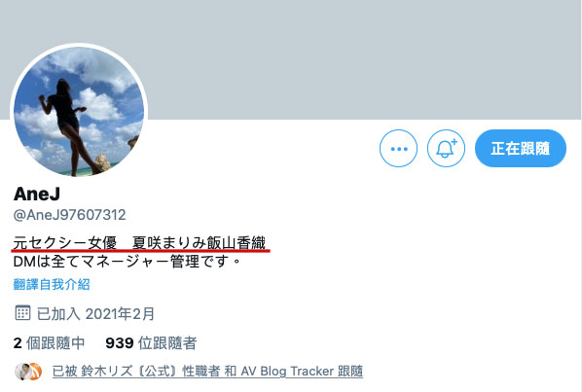Click the number 2 in following count

point(18,343)
